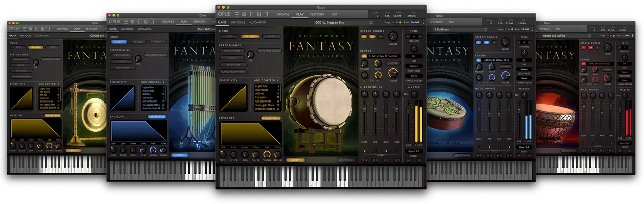Open the reverb preset dropdown S. Cal Hall in the front window

(x=383, y=56)
